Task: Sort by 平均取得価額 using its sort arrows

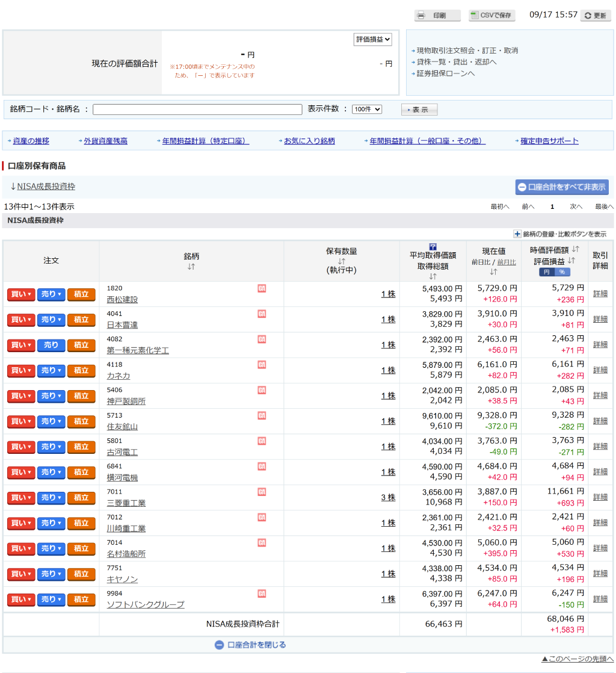Action: (433, 276)
